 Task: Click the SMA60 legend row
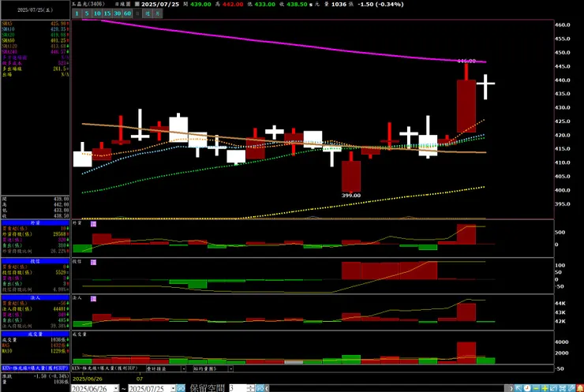point(35,40)
